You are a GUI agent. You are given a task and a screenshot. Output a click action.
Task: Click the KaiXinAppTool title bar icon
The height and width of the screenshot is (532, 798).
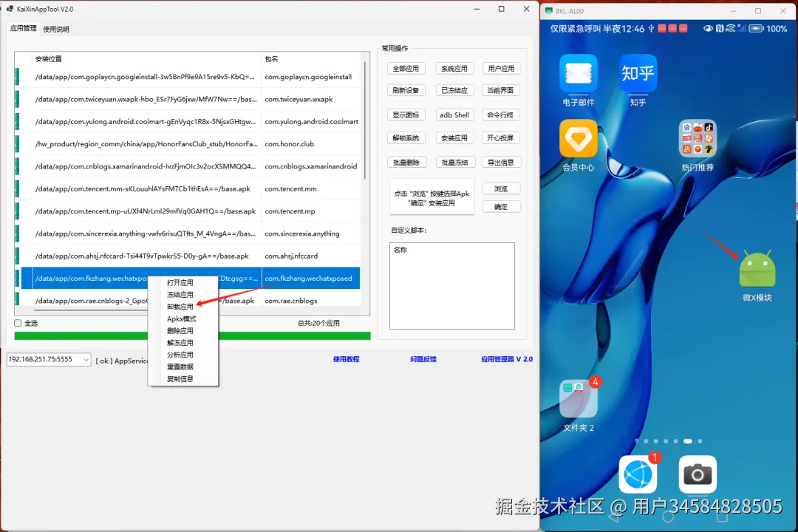(10, 9)
